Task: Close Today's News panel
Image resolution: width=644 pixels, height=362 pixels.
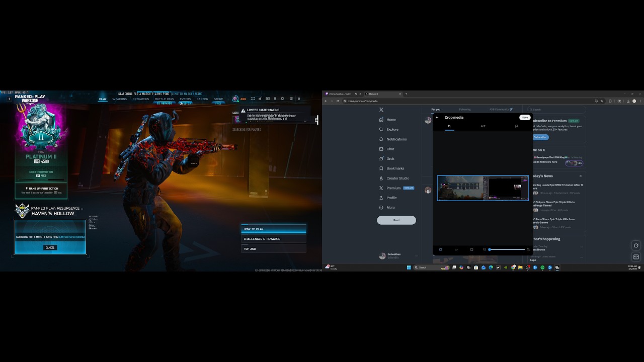Action: tap(580, 176)
